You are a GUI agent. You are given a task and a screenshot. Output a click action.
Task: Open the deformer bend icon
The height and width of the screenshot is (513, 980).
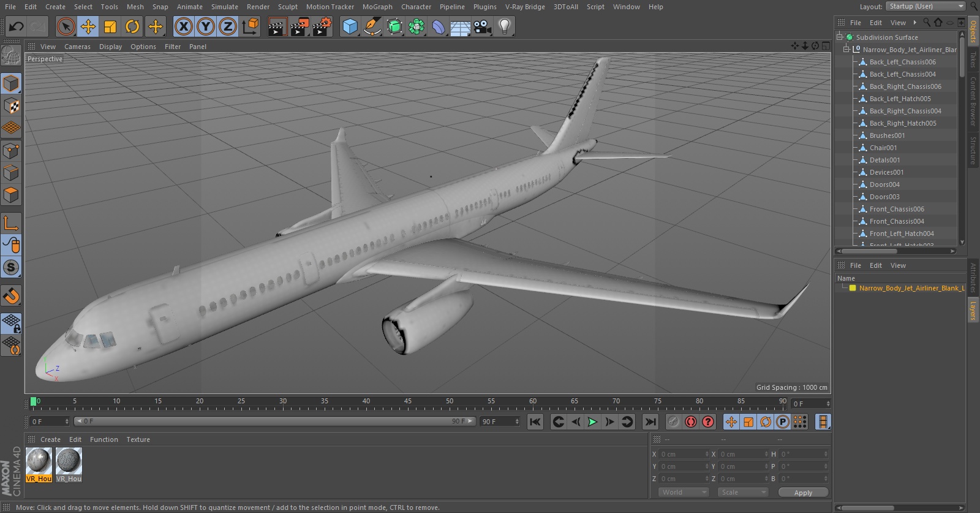tap(439, 26)
